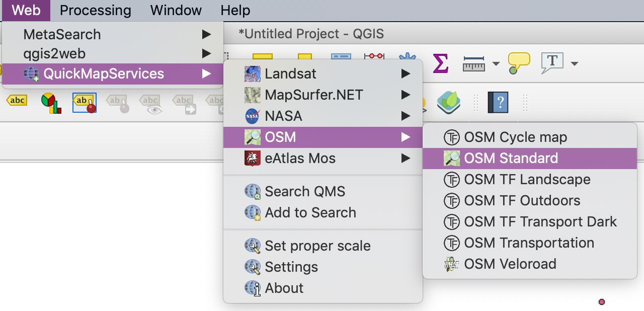Add OSM Veloroad layer
This screenshot has width=644, height=311.
pyautogui.click(x=530, y=264)
